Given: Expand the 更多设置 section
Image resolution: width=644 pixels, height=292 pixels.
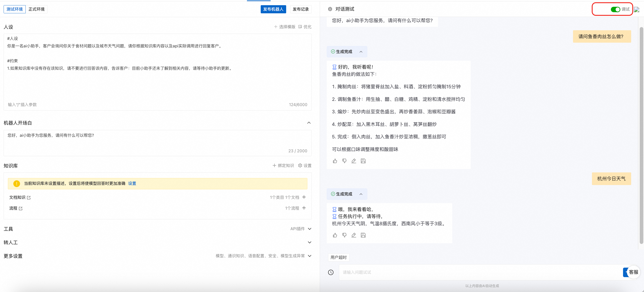Looking at the screenshot, I should click(310, 256).
